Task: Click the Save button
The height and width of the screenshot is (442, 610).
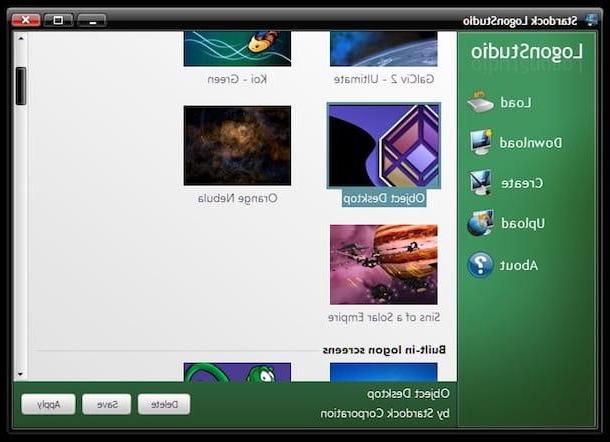Action: [107, 404]
